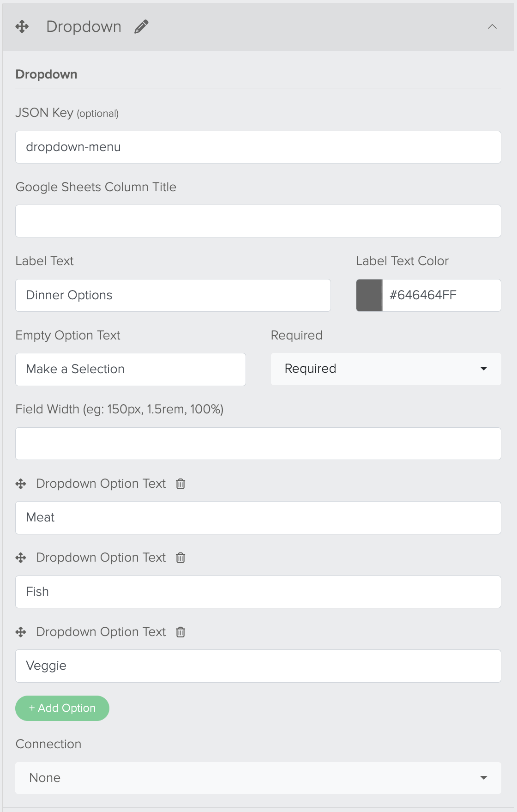Focus the Google Sheets Column Title field

click(x=258, y=221)
